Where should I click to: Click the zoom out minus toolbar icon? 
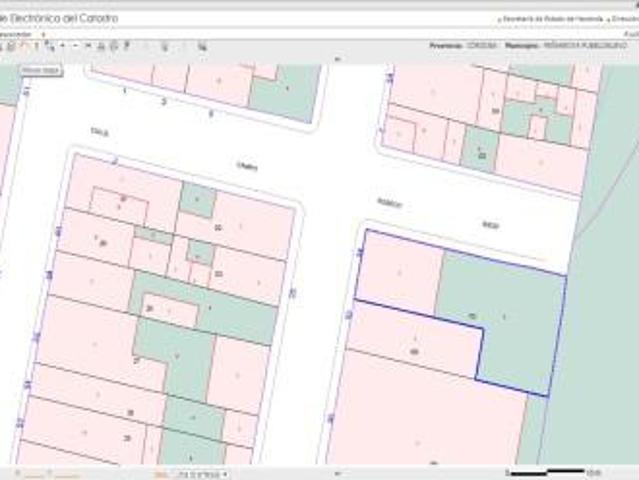pyautogui.click(x=77, y=46)
